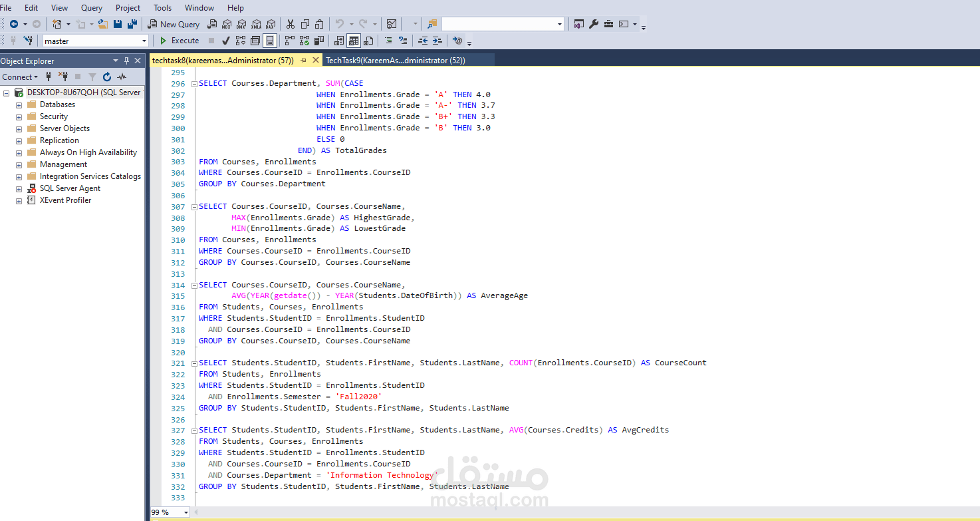Click the Decrease Indent icon
The height and width of the screenshot is (521, 980).
click(422, 41)
